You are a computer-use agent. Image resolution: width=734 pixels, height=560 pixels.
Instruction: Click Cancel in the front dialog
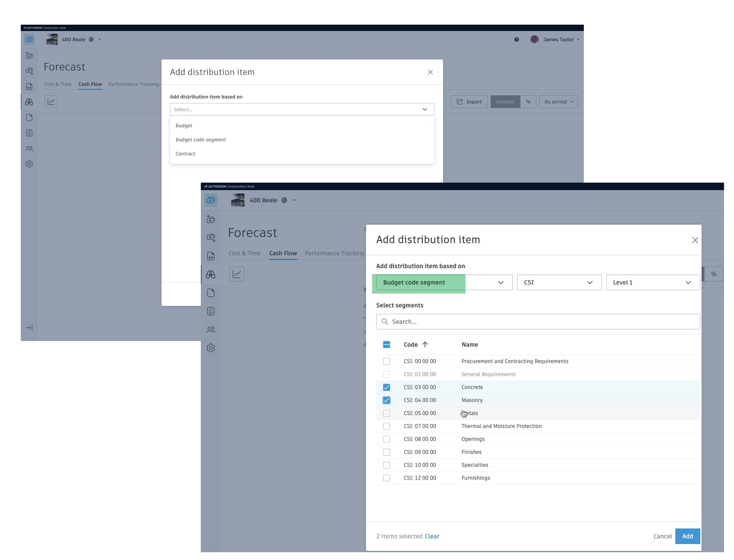[663, 536]
